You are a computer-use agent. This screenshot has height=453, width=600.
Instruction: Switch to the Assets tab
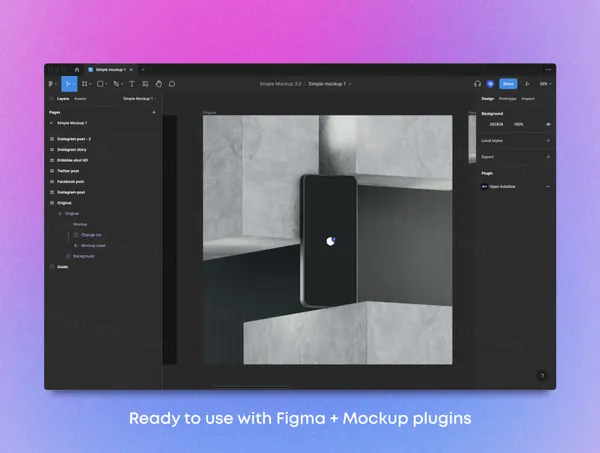click(80, 99)
